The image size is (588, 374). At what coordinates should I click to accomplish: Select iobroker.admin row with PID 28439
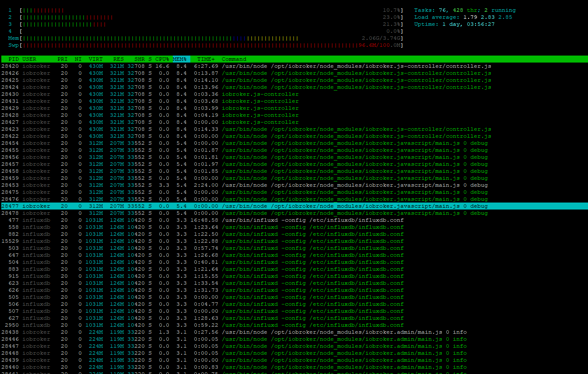[294, 360]
